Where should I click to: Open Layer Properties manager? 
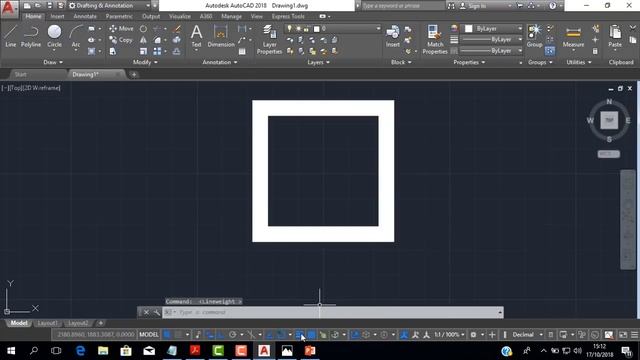click(269, 39)
